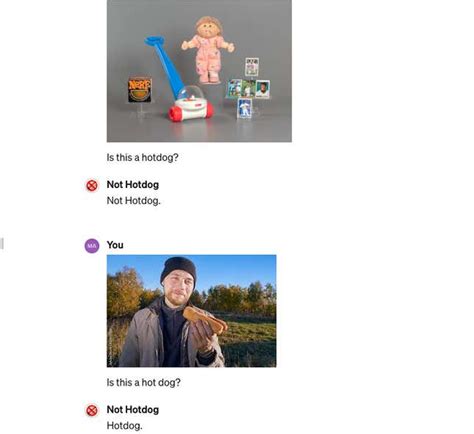474x434 pixels.
Task: Open the uploaded toys image
Action: (199, 71)
